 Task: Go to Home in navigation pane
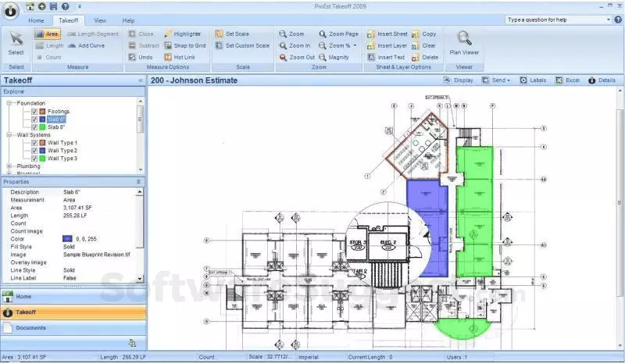[x=73, y=297]
